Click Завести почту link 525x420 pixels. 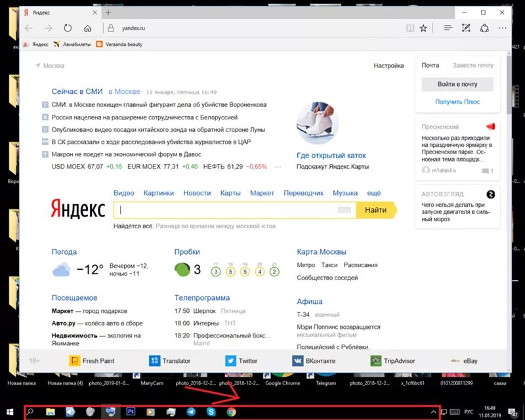click(x=472, y=66)
